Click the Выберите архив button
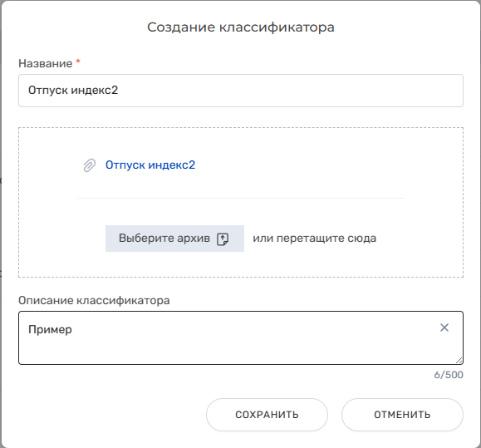Image resolution: width=481 pixels, height=448 pixels. click(x=174, y=239)
